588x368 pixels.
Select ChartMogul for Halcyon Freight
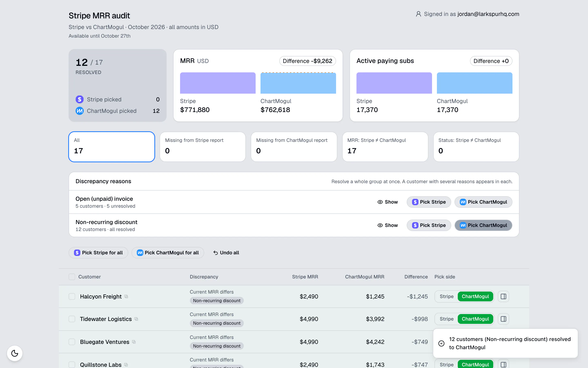475,296
